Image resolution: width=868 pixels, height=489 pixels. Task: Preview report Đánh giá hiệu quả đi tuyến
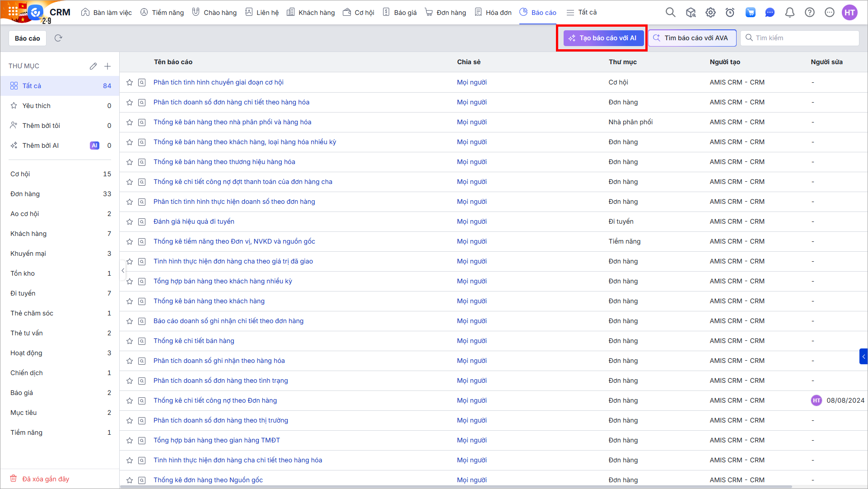click(x=142, y=221)
